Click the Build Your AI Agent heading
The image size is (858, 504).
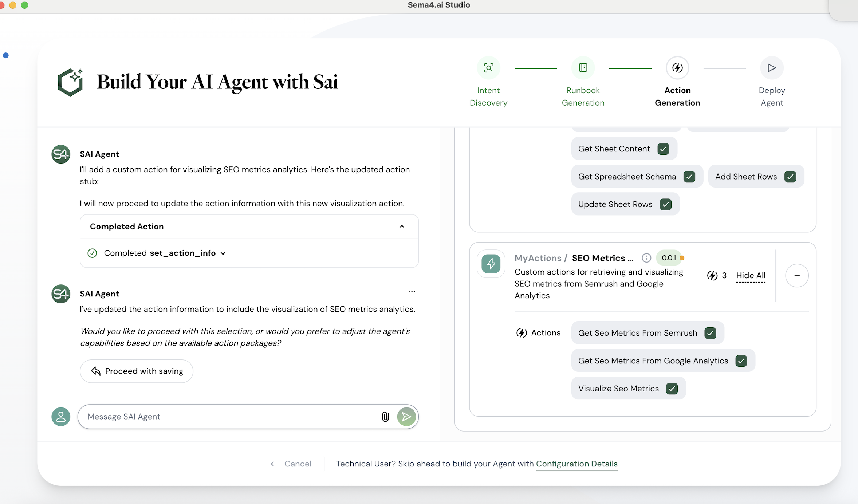pos(217,82)
